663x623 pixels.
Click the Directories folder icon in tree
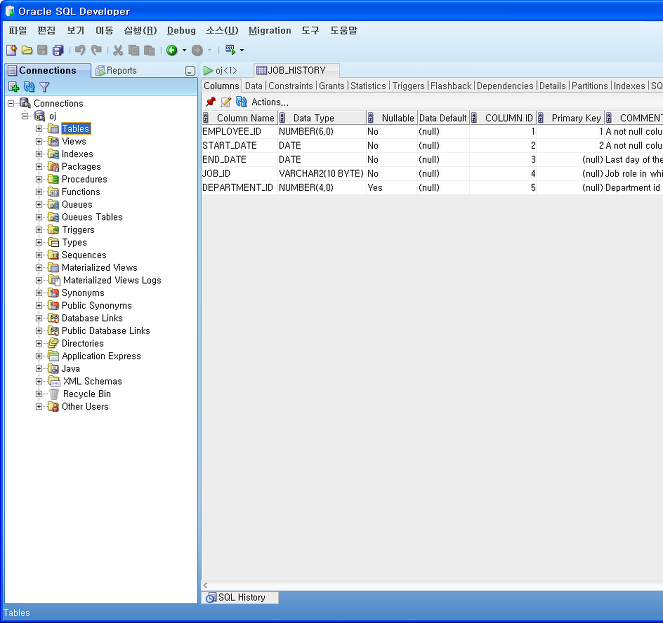point(53,343)
